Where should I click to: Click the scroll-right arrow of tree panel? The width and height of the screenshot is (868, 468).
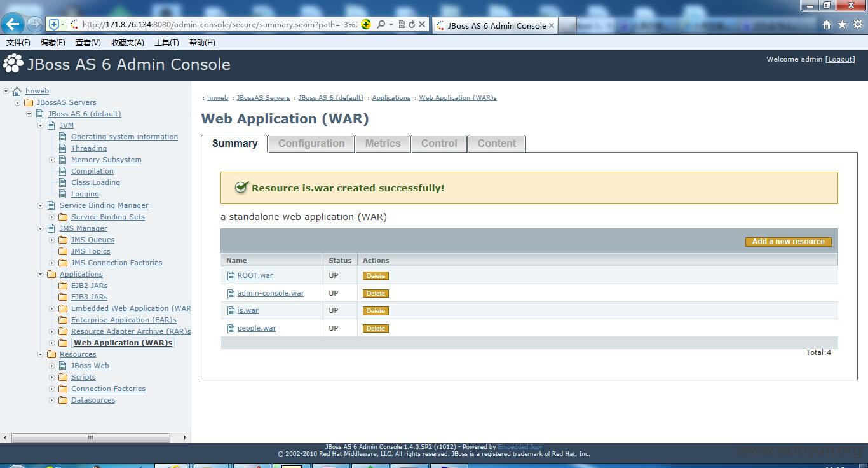click(185, 437)
